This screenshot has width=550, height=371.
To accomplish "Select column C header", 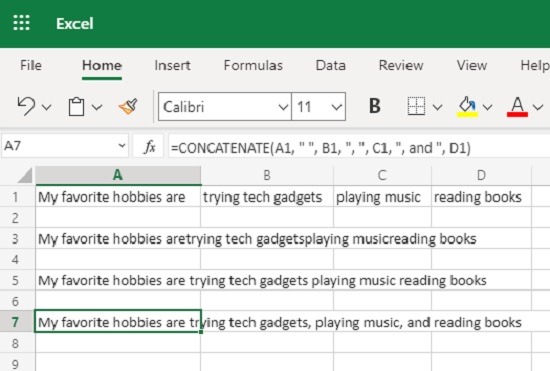I will tap(382, 175).
